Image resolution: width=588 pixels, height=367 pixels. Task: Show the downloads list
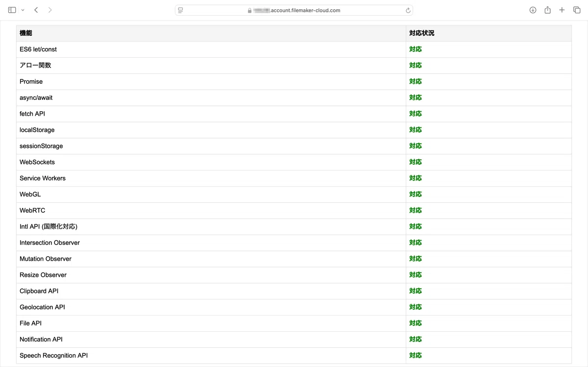533,10
